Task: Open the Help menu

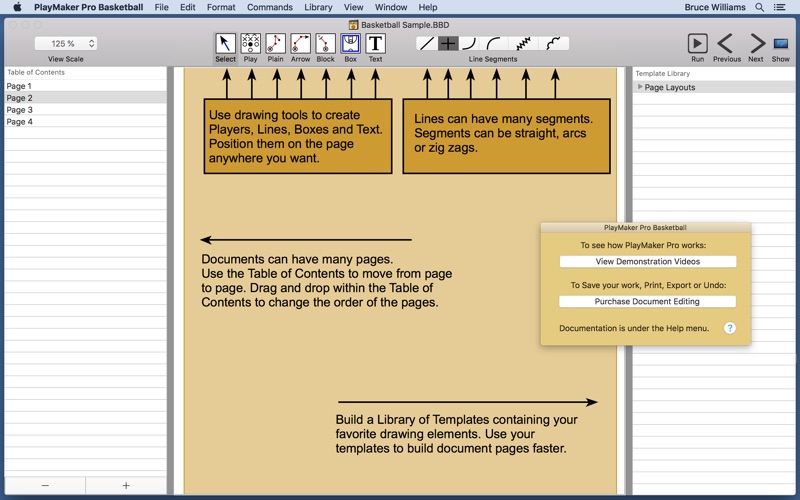Action: 428,7
